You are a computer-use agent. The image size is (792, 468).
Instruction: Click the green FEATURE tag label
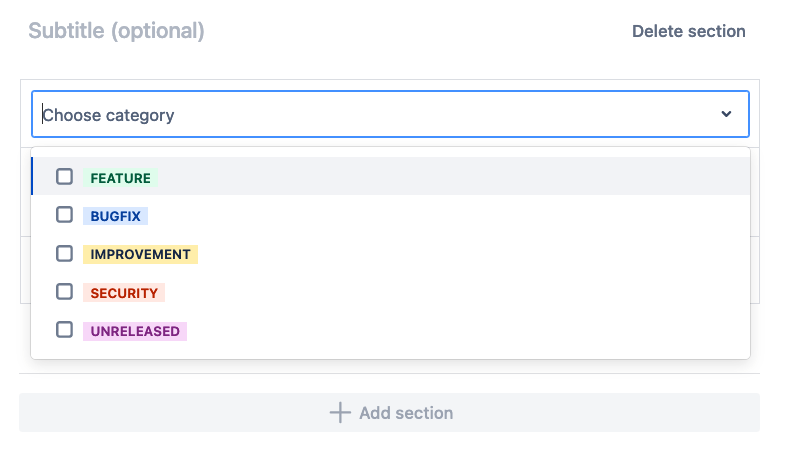pos(120,178)
